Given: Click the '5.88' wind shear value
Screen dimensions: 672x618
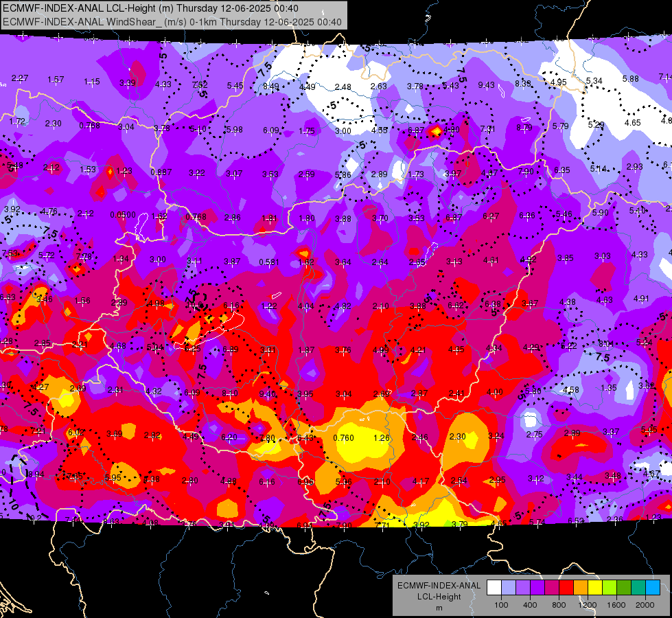Looking at the screenshot, I should point(630,79).
